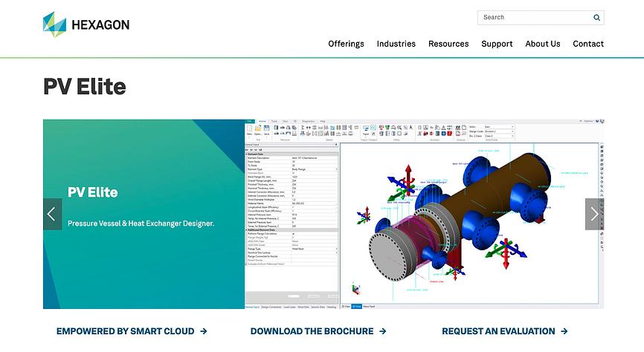644x352 pixels.
Task: Open the Offerings menu
Action: 346,44
